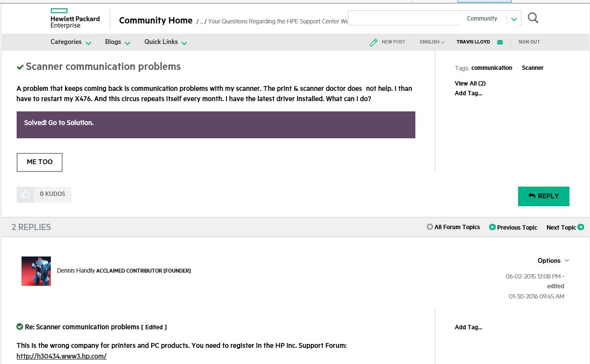Open the Re: Scanner communication problems title
This screenshot has height=364, width=590.
[x=82, y=327]
